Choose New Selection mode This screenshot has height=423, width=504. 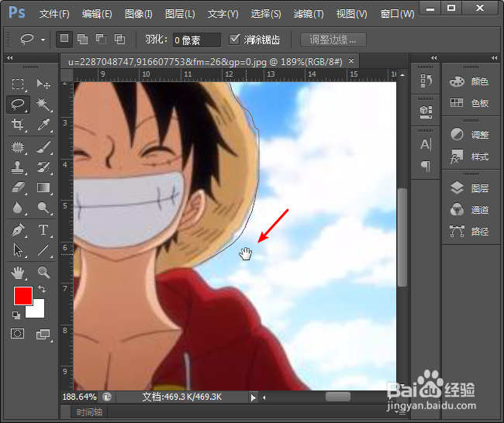(x=64, y=39)
